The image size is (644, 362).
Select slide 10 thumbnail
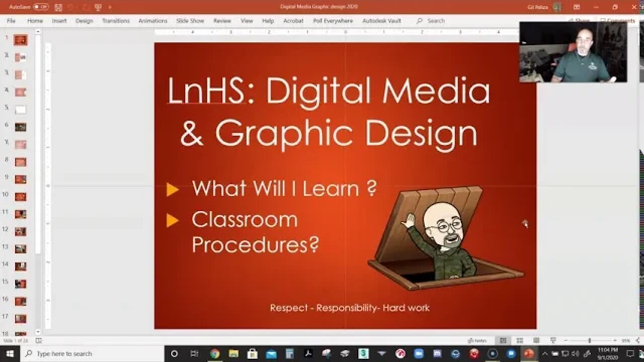(21, 197)
